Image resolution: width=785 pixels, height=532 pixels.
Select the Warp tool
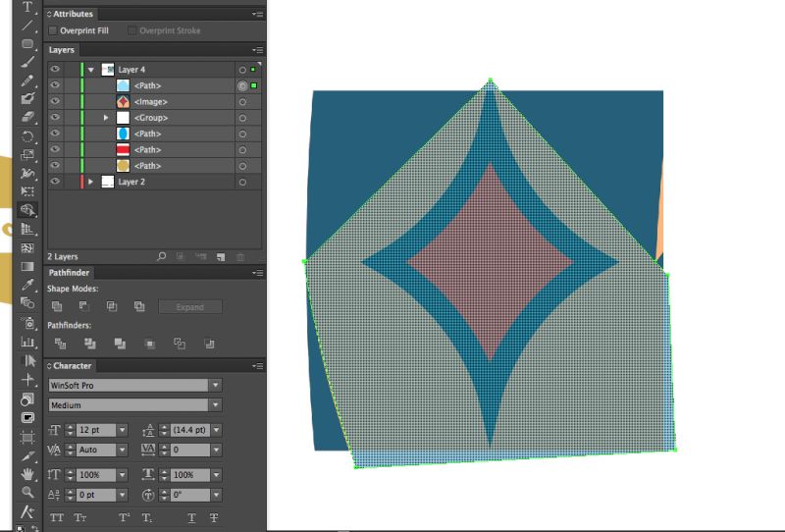tap(27, 173)
